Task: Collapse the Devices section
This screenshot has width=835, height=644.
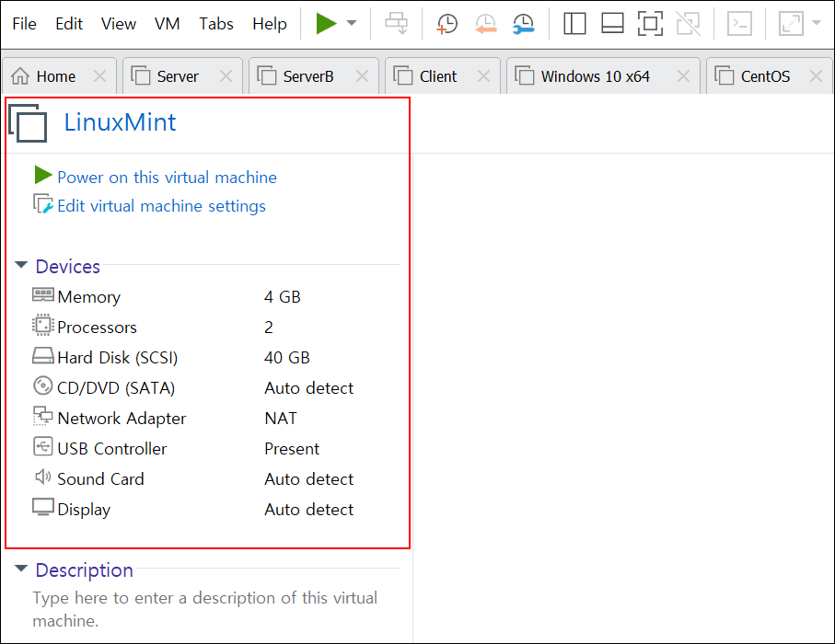Action: [21, 265]
